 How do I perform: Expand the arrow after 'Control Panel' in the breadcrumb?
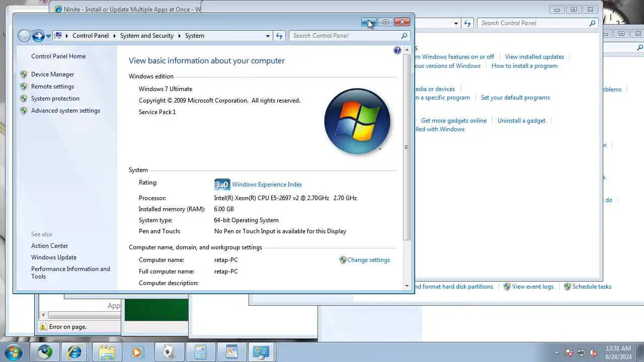[x=114, y=36]
